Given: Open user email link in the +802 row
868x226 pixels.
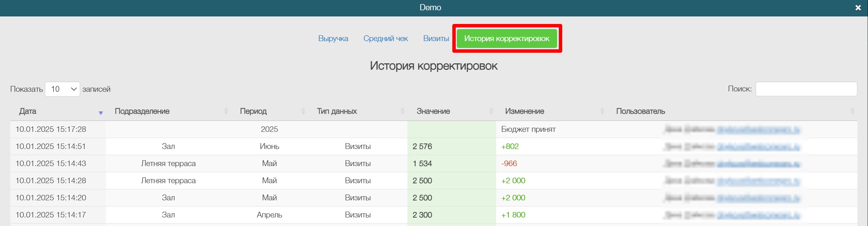Looking at the screenshot, I should pos(758,147).
